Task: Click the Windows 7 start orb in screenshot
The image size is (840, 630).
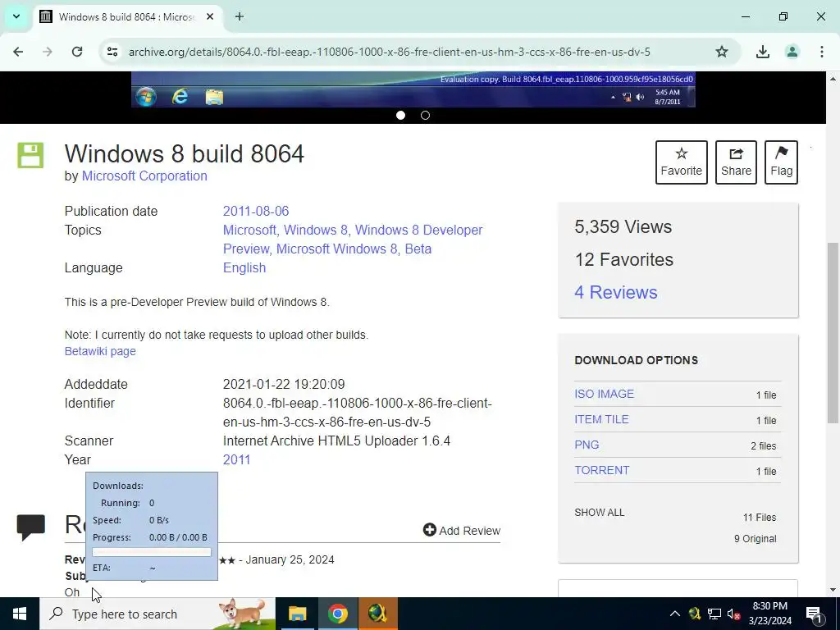Action: (x=146, y=97)
